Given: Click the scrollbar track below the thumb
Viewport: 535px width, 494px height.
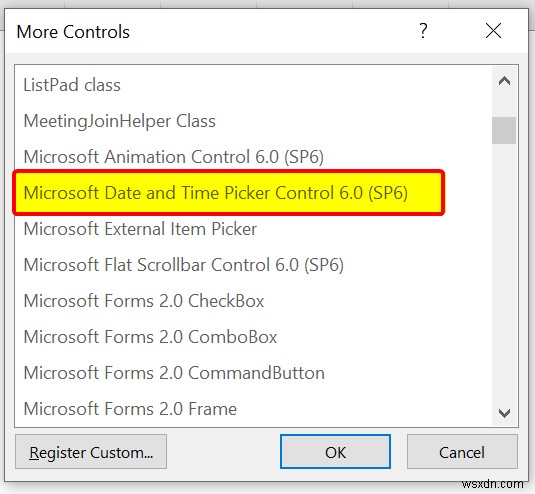Looking at the screenshot, I should click(x=504, y=272).
